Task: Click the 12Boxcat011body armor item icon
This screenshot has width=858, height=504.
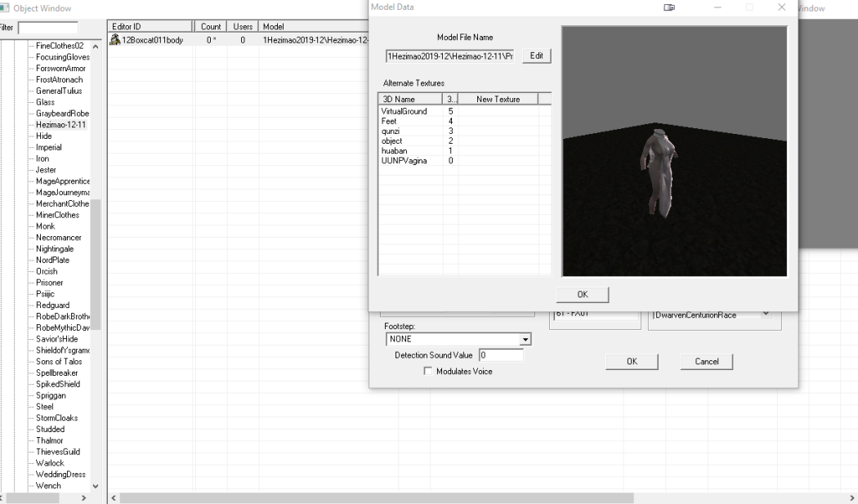Action: tap(115, 39)
